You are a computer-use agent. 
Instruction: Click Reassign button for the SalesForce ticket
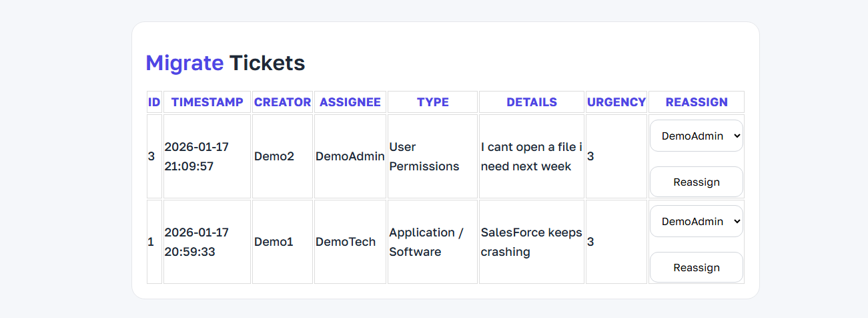coord(696,267)
